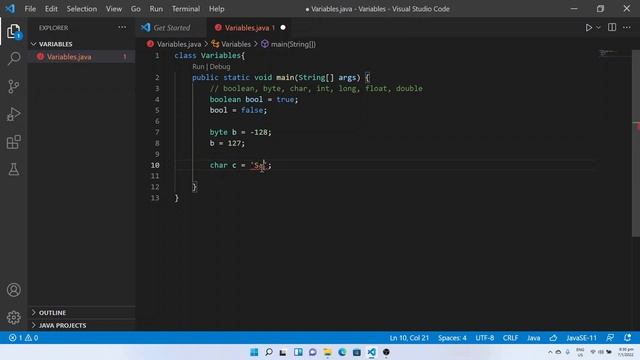Select the Variables.java editor tab
Viewport: 640px width, 360px height.
[x=249, y=28]
